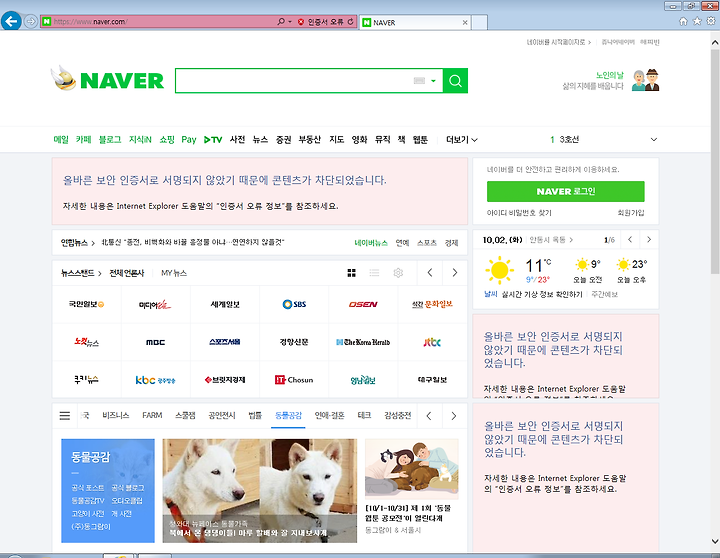This screenshot has width=720, height=558.
Task: Open the browser Tools gear icon
Action: click(711, 21)
